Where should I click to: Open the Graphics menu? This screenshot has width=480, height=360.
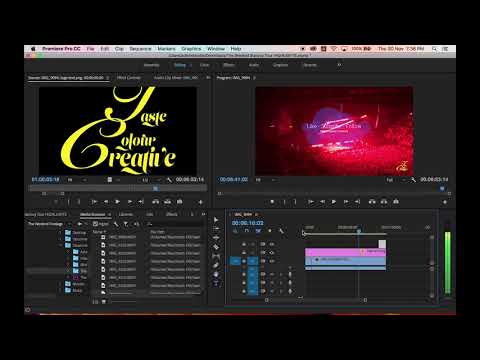click(191, 49)
